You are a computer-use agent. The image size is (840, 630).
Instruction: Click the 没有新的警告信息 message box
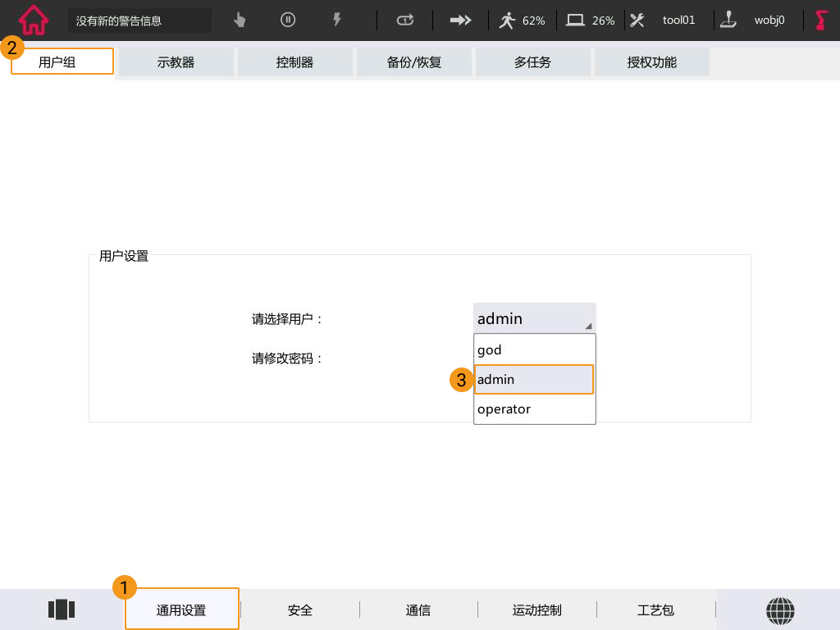[x=139, y=21]
